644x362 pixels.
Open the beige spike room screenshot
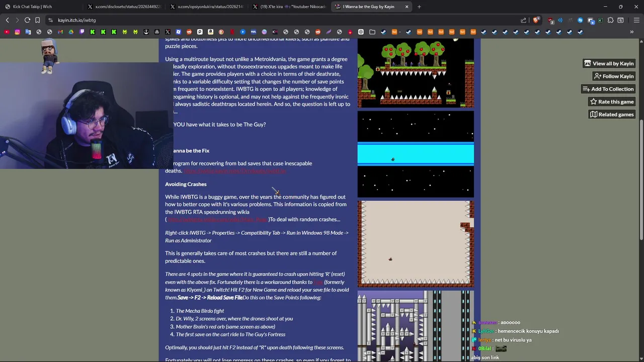(416, 244)
